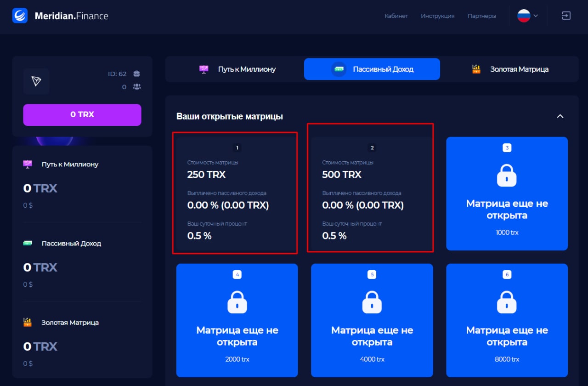Click the briefcase icon next to ID: 62
The image size is (588, 386).
(136, 74)
